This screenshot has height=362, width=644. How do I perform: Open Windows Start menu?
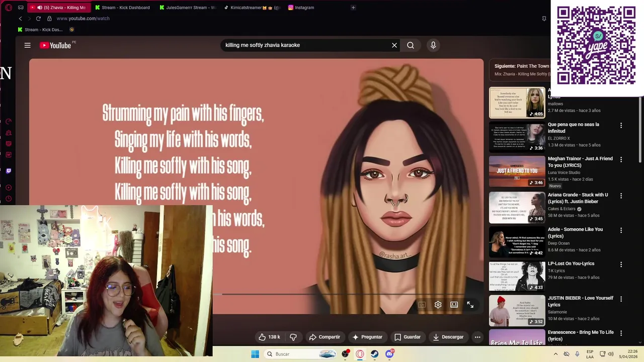[255, 354]
